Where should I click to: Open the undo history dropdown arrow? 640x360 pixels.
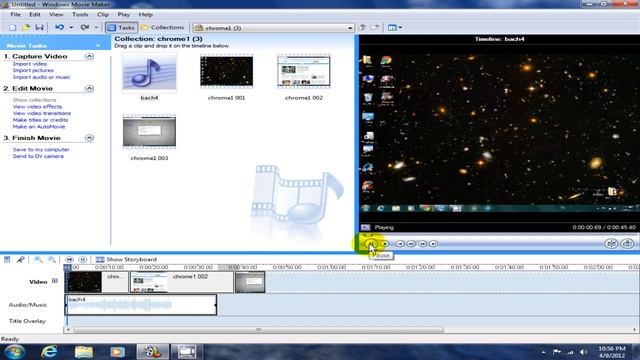[x=71, y=28]
